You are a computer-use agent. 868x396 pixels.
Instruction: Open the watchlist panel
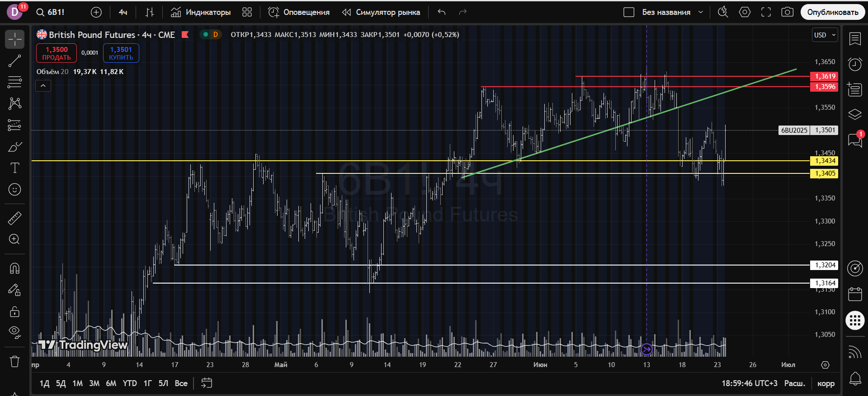pyautogui.click(x=855, y=39)
